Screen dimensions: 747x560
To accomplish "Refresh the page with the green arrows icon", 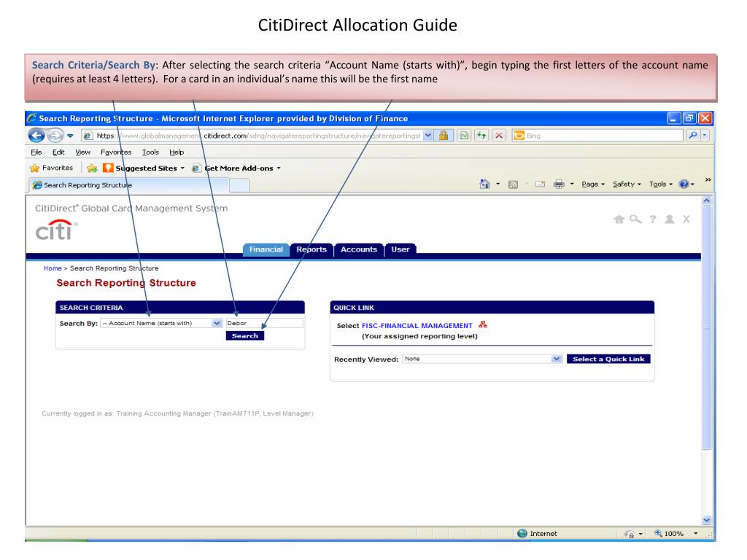I will (481, 136).
